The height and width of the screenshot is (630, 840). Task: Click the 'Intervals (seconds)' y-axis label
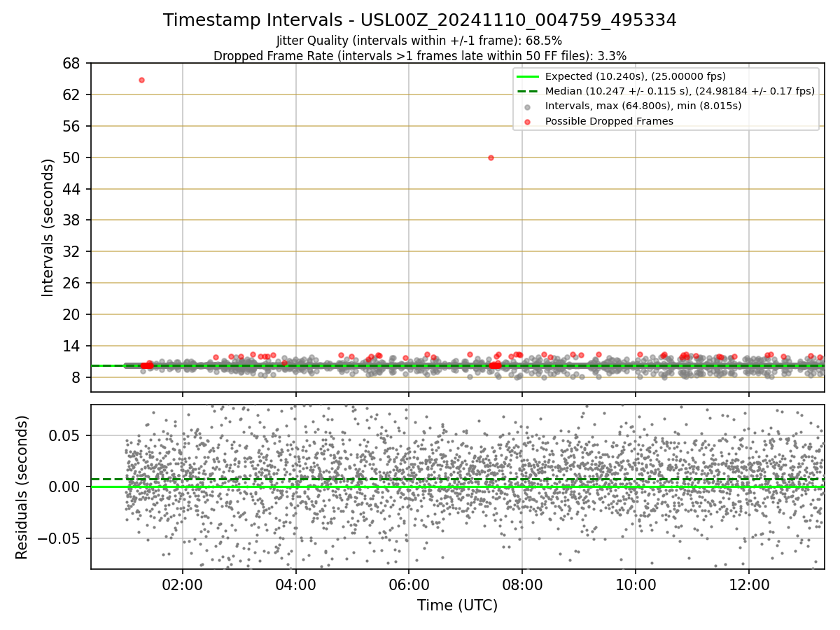coord(48,227)
